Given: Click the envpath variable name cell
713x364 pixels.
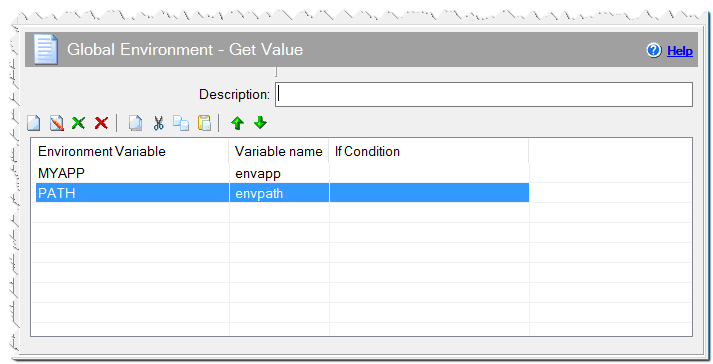Looking at the screenshot, I should [279, 193].
